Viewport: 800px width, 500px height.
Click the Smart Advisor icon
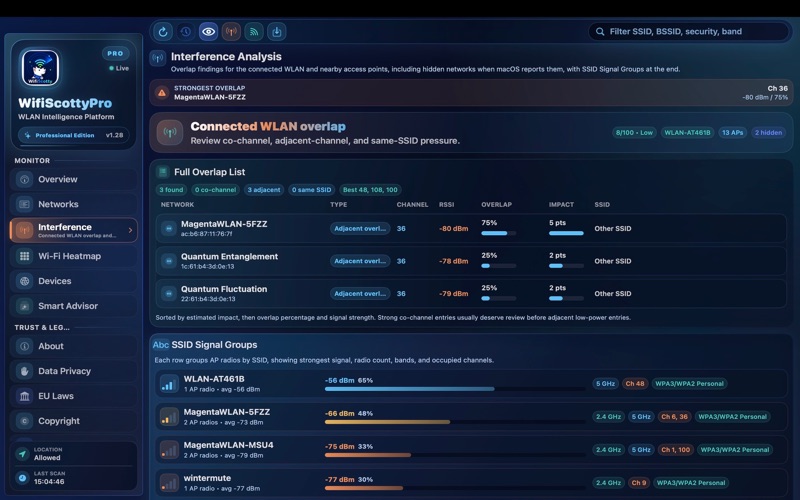tap(24, 306)
